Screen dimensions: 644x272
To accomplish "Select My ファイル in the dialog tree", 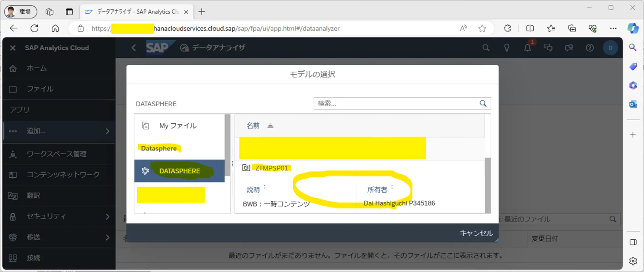I will pos(179,126).
